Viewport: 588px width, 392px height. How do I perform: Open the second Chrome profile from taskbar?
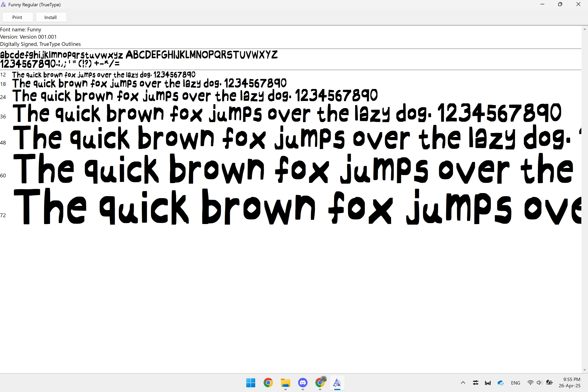coord(320,383)
